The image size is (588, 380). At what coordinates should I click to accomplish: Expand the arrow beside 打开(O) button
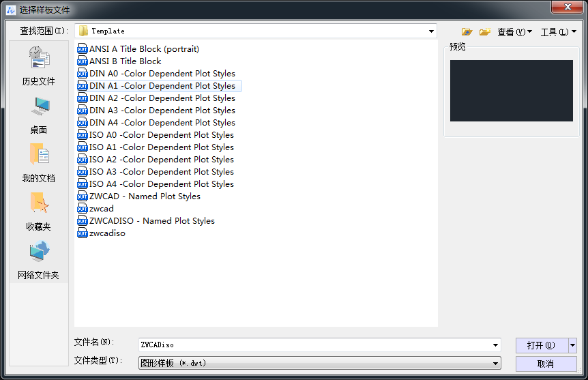(572, 345)
